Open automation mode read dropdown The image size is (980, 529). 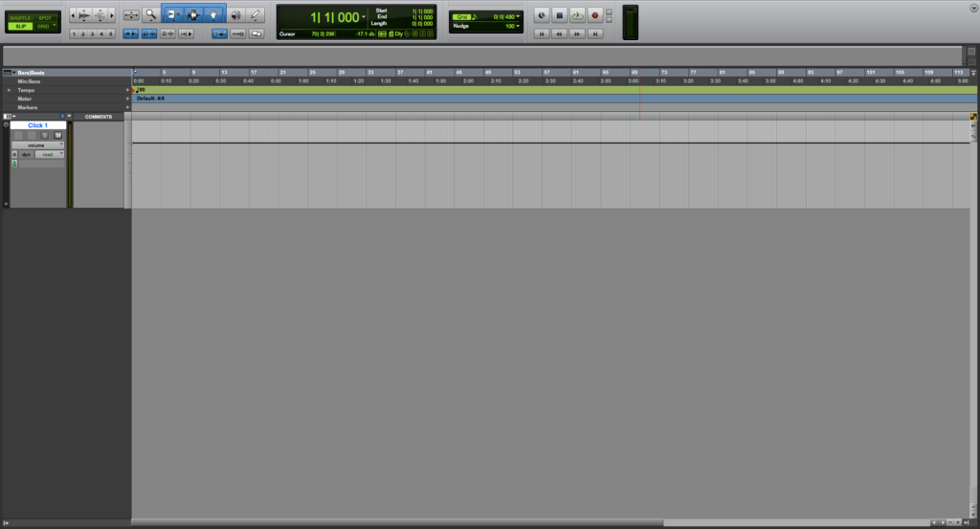[50, 154]
